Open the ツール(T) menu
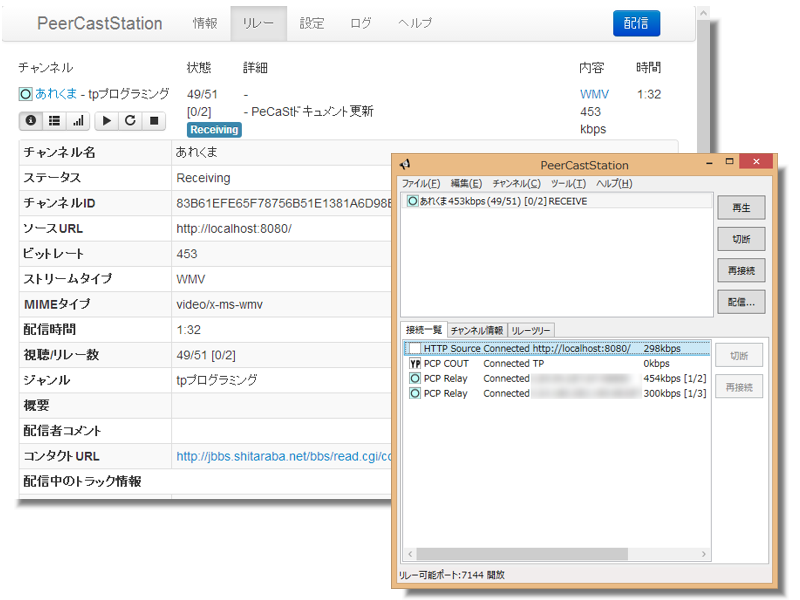Screen dimensions: 800x600 click(568, 183)
